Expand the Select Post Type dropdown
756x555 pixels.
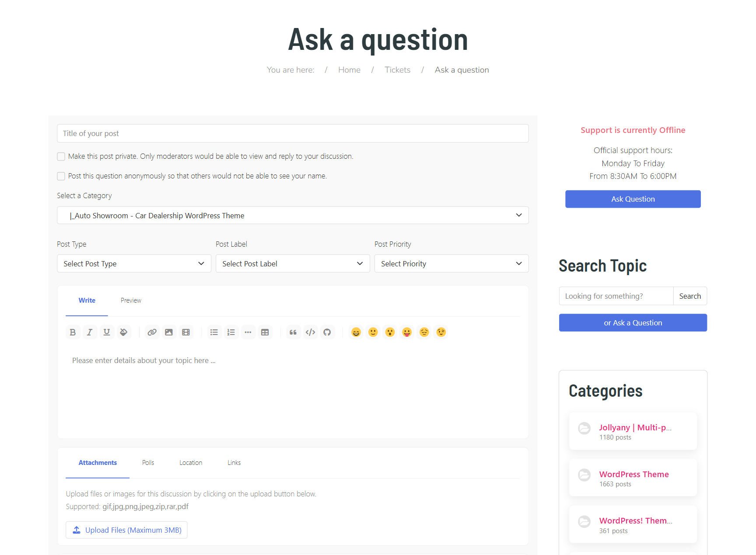[134, 264]
